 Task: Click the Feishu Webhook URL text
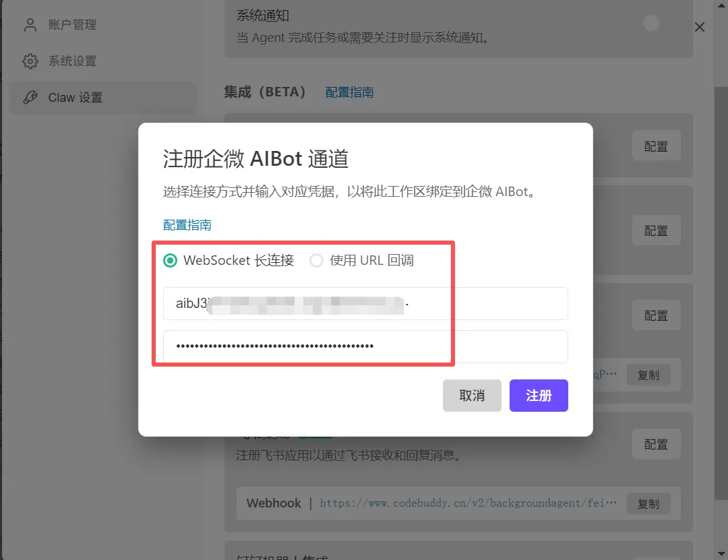pos(468,503)
